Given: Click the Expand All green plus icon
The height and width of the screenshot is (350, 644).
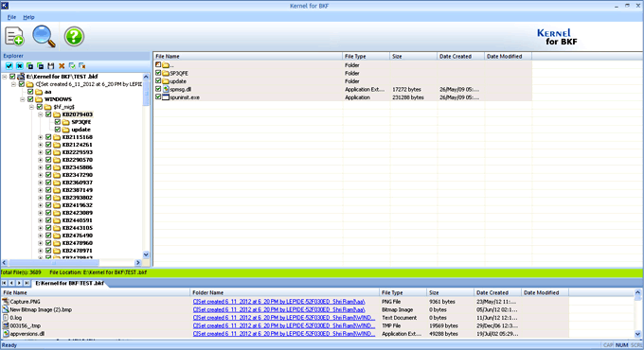Looking at the screenshot, I should tap(30, 66).
